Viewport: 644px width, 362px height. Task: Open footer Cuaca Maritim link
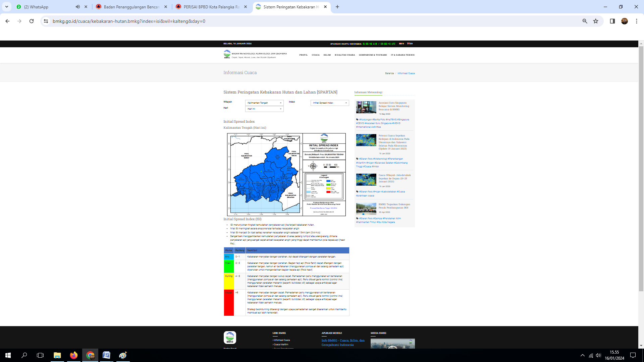[281, 345]
